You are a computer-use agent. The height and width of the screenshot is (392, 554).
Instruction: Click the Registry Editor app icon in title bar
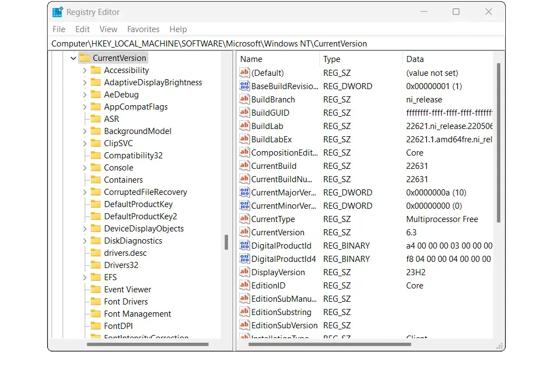click(x=58, y=12)
